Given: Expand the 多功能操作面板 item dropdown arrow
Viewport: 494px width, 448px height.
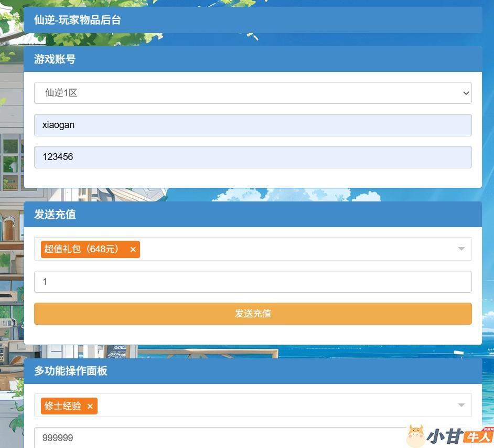Looking at the screenshot, I should (461, 405).
